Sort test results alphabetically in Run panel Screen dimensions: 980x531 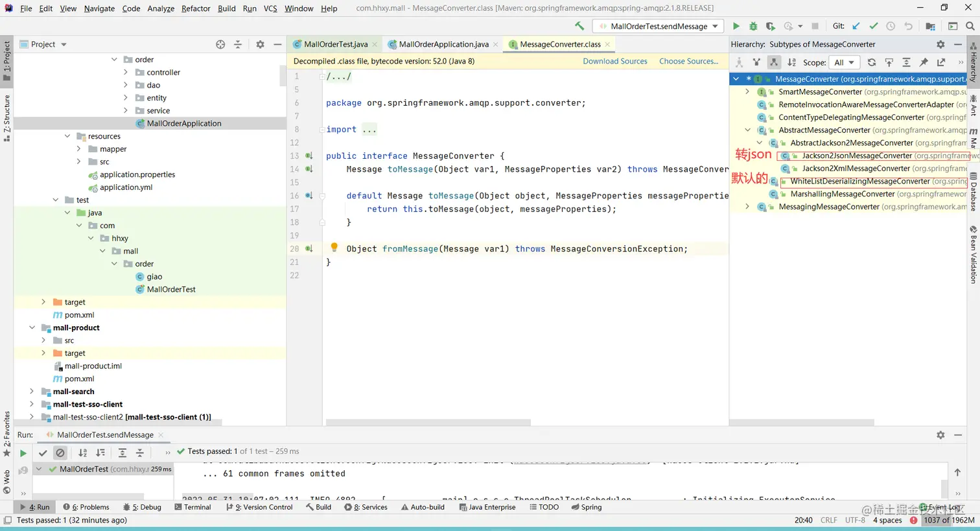(x=82, y=453)
